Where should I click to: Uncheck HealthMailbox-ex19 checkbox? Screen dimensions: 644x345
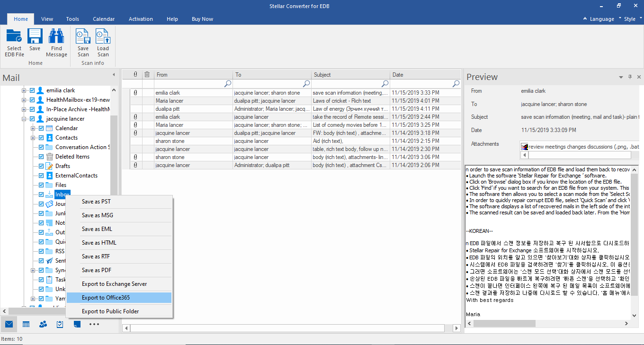[x=32, y=100]
